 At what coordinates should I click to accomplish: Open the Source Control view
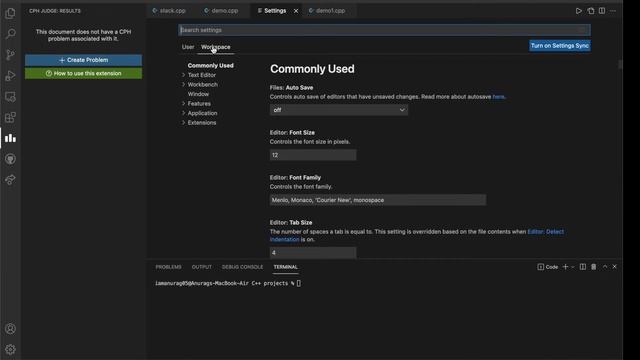point(11,55)
